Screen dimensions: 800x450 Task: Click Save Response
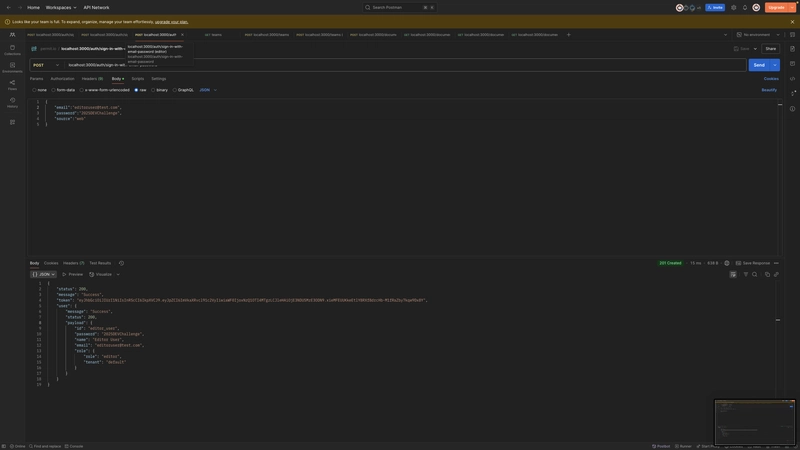click(753, 263)
